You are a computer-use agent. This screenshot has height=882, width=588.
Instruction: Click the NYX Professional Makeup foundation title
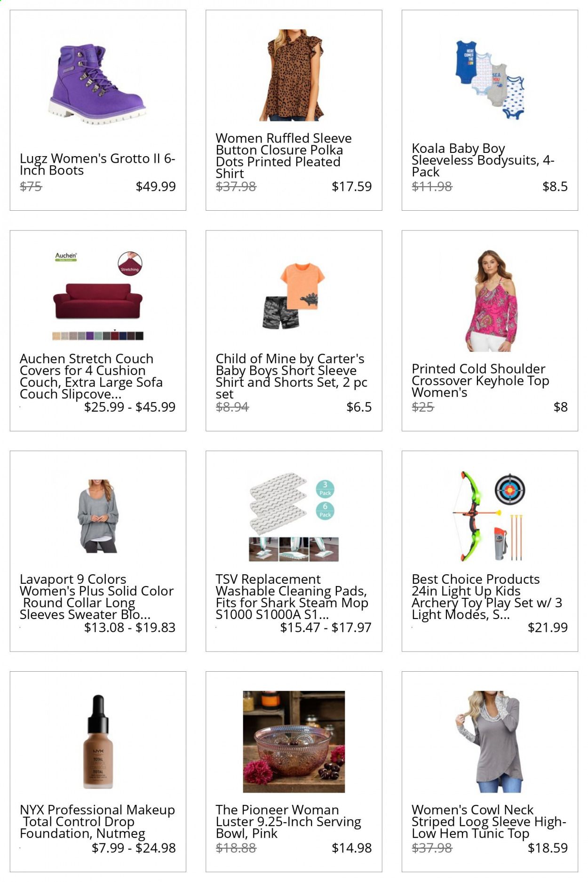tap(97, 821)
